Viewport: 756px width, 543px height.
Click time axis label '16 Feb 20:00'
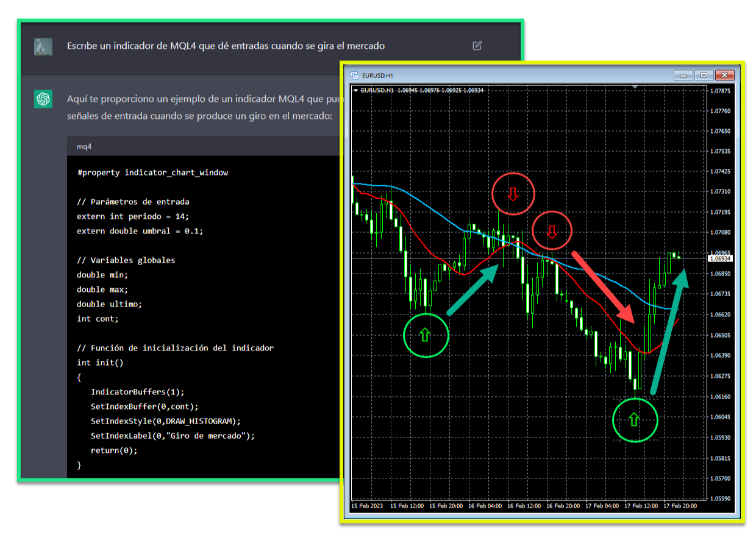[563, 506]
